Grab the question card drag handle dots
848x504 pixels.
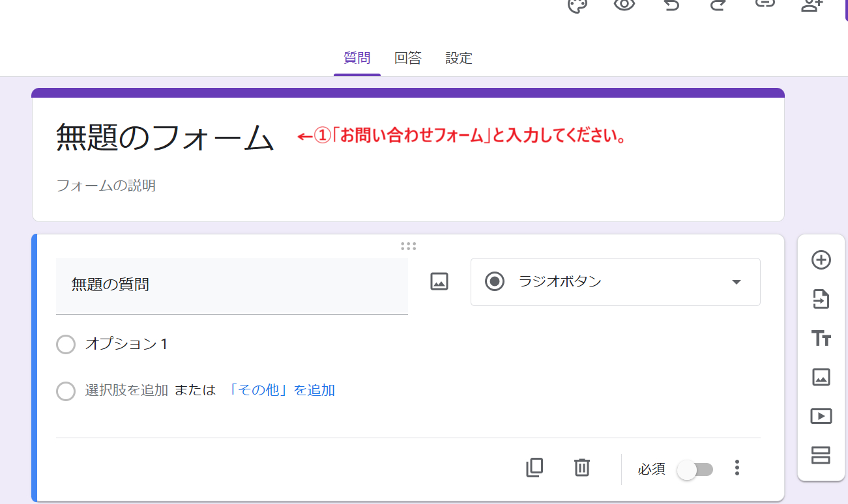[409, 246]
